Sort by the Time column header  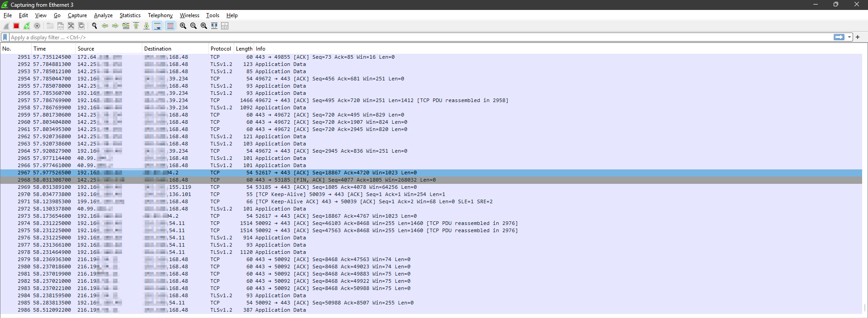tap(53, 49)
